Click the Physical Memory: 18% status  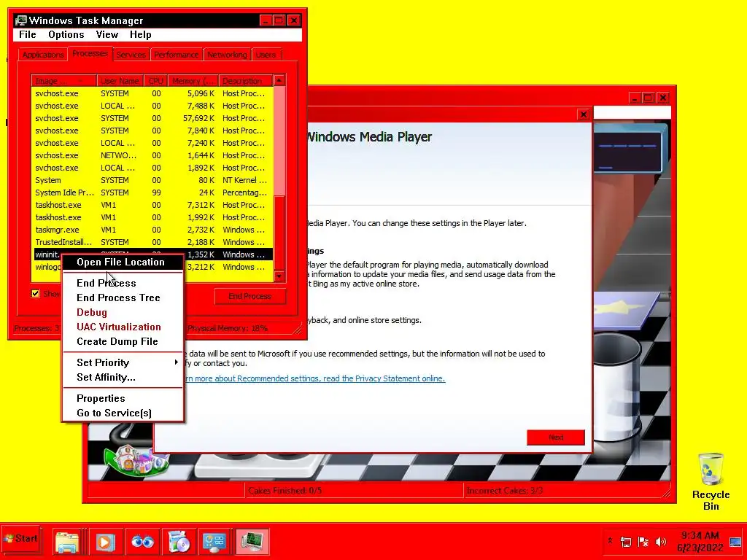[228, 328]
